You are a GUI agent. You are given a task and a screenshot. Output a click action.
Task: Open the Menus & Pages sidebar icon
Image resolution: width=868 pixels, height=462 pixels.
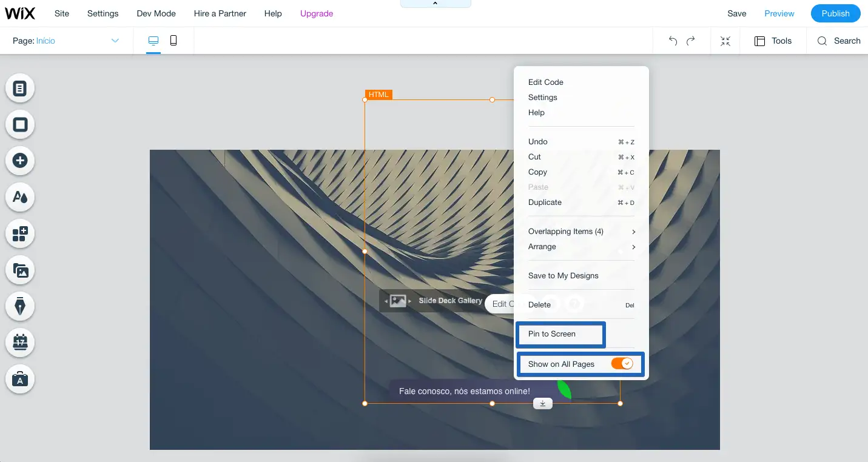pos(20,89)
